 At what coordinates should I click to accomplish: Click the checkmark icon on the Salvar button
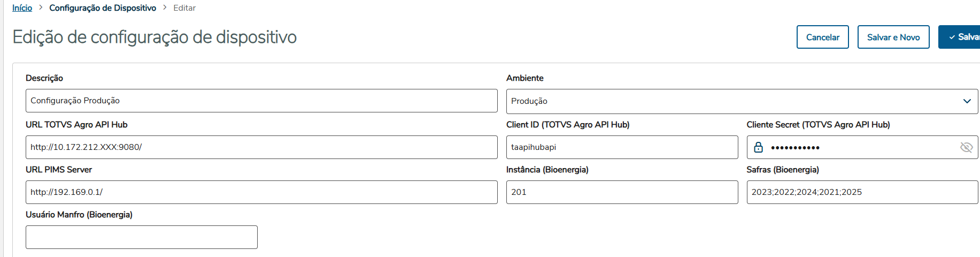coord(952,37)
